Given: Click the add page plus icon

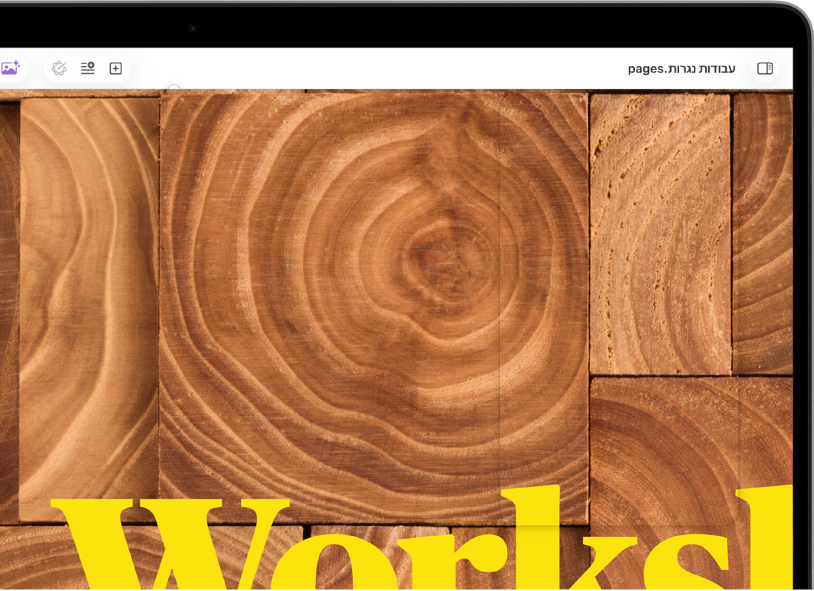Looking at the screenshot, I should [x=116, y=68].
